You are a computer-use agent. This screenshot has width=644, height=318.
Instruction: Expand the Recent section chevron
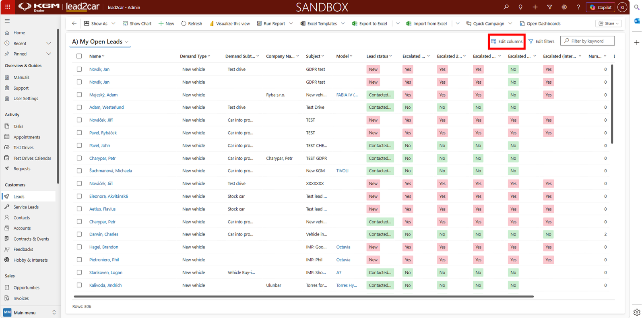coord(49,43)
